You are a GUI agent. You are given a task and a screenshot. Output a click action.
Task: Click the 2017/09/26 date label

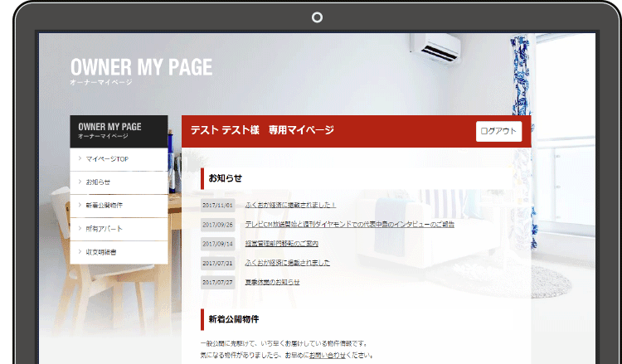point(217,225)
